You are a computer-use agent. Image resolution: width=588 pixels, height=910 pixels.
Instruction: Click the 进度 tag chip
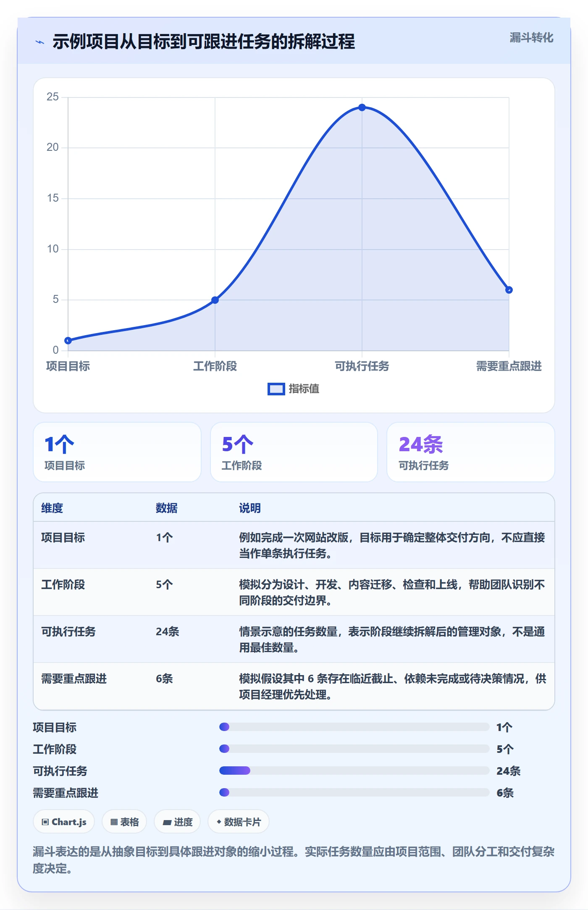click(177, 822)
